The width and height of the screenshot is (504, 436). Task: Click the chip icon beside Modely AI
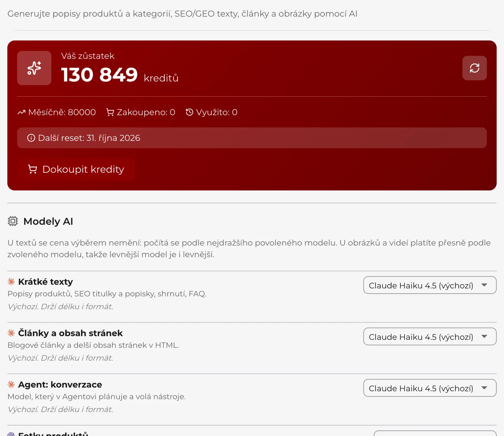(13, 221)
